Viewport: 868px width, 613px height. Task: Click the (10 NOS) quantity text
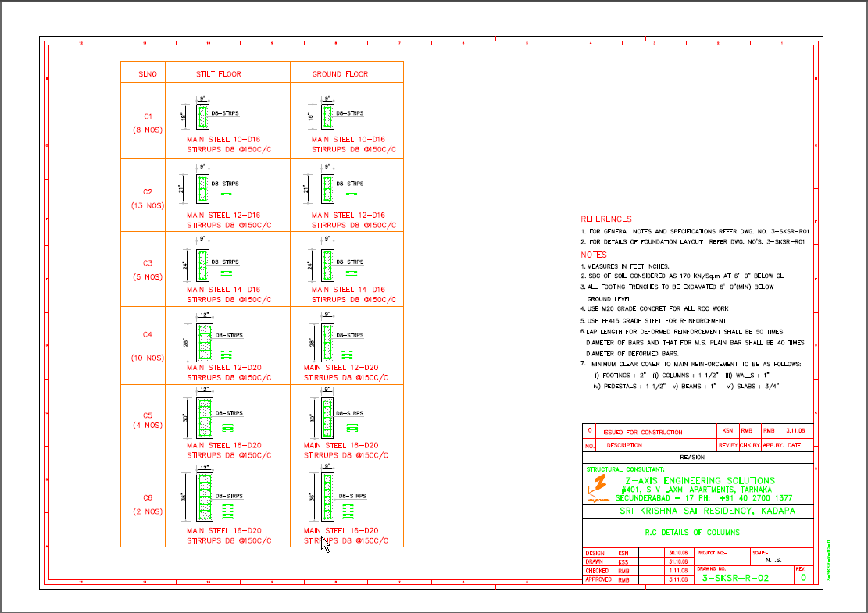pos(148,358)
